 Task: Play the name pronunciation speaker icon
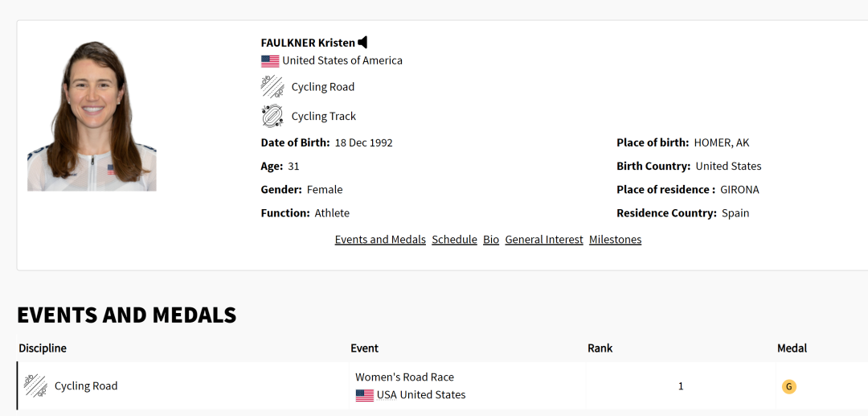362,42
